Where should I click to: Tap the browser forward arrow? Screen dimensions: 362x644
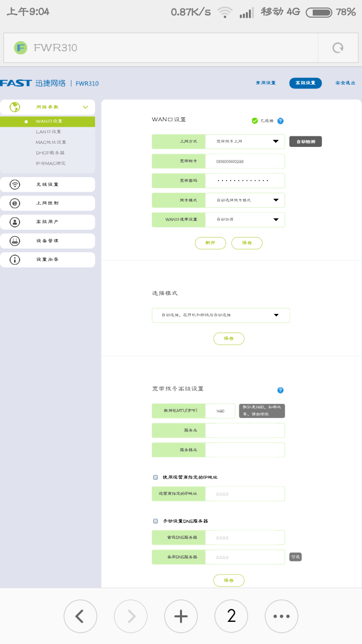pyautogui.click(x=131, y=616)
